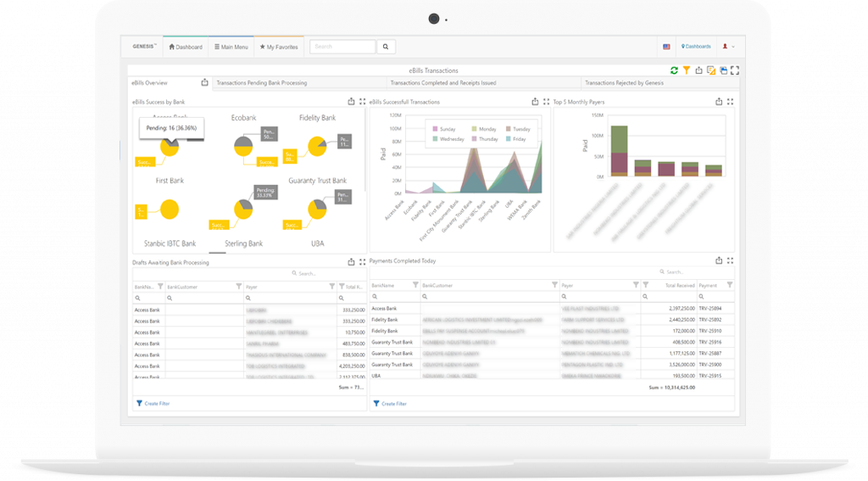Switch to Transactions Pending Bank Processing tab
The width and height of the screenshot is (868, 481).
point(261,83)
